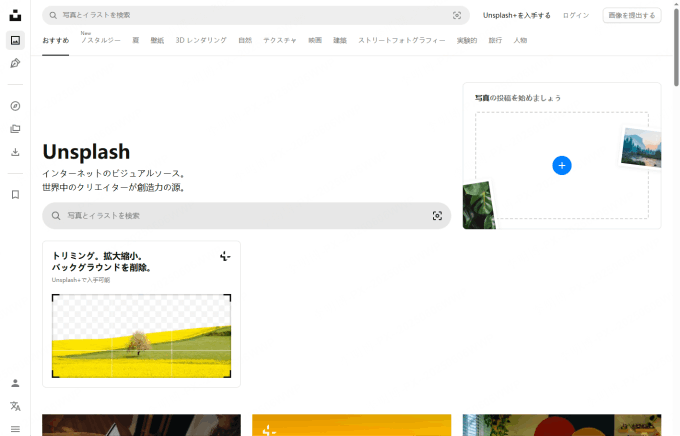Select the 夏 tab
Screen dimensions: 680x436
(136, 40)
